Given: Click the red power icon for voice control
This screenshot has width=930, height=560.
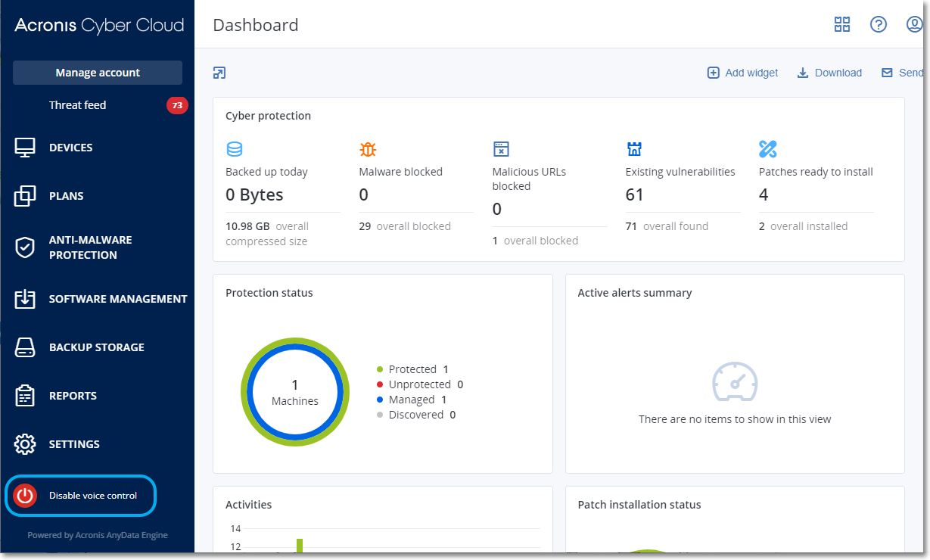Looking at the screenshot, I should tap(25, 496).
